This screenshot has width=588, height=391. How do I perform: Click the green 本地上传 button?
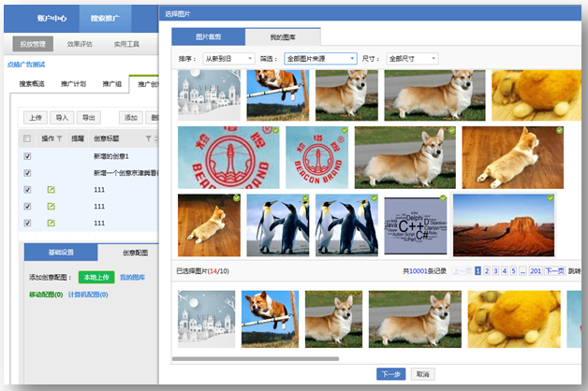tap(95, 278)
